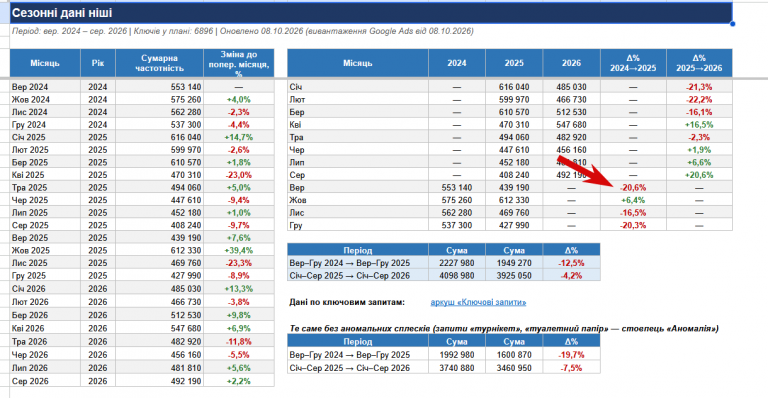Click the 547 680 value in yearly Кві row
Screen dimensions: 768x398
[571, 124]
